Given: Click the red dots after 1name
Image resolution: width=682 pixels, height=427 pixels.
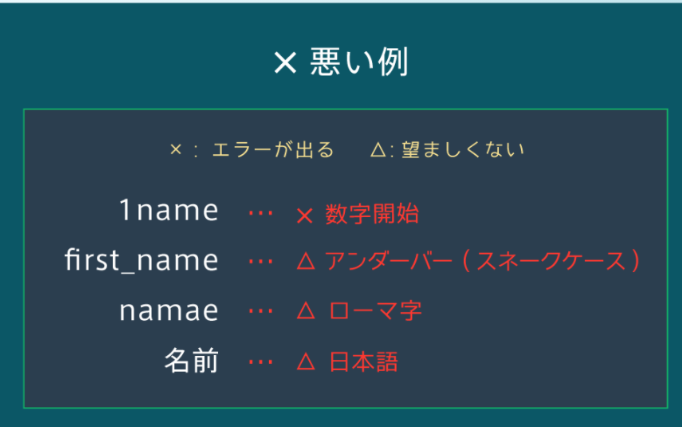Looking at the screenshot, I should [260, 213].
